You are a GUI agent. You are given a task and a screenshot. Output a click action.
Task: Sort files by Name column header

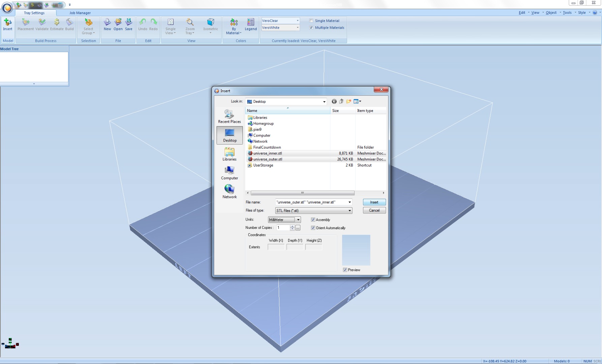(x=288, y=111)
